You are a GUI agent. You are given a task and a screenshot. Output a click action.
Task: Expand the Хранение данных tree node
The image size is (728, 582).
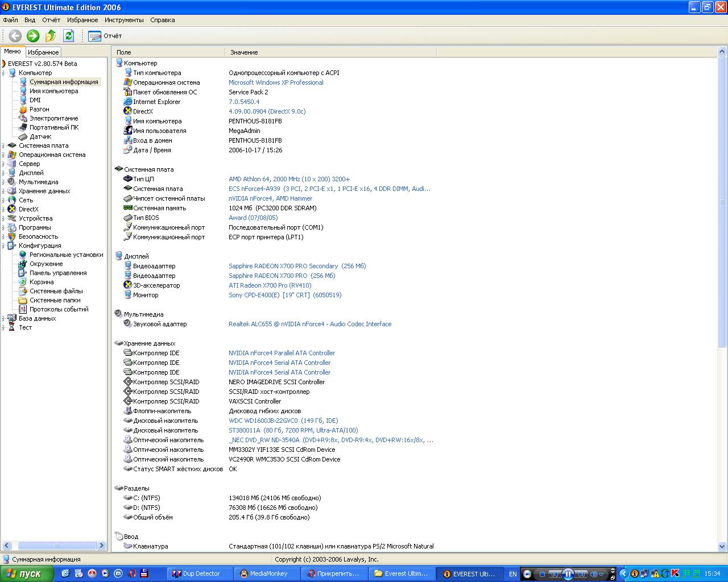(x=4, y=191)
